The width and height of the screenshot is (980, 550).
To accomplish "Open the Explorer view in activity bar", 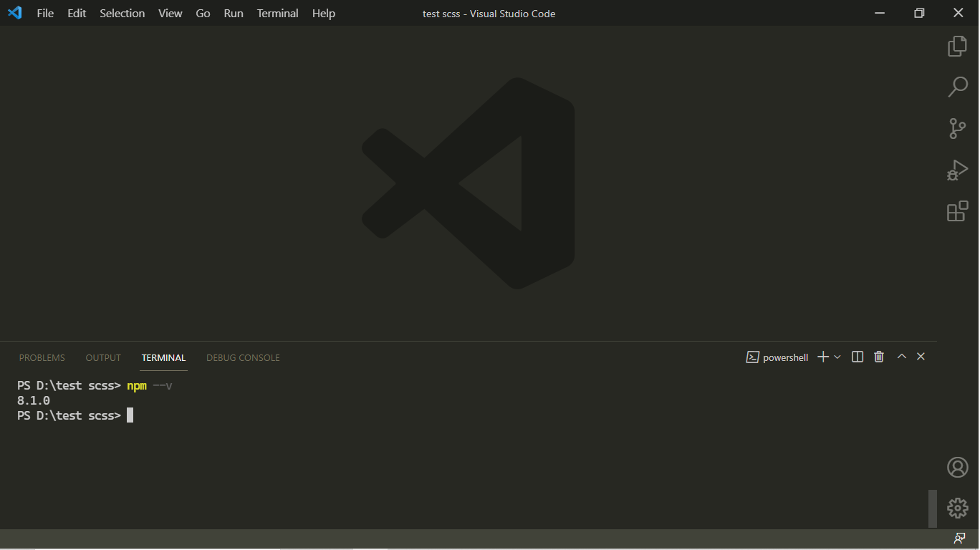I will pos(958,46).
